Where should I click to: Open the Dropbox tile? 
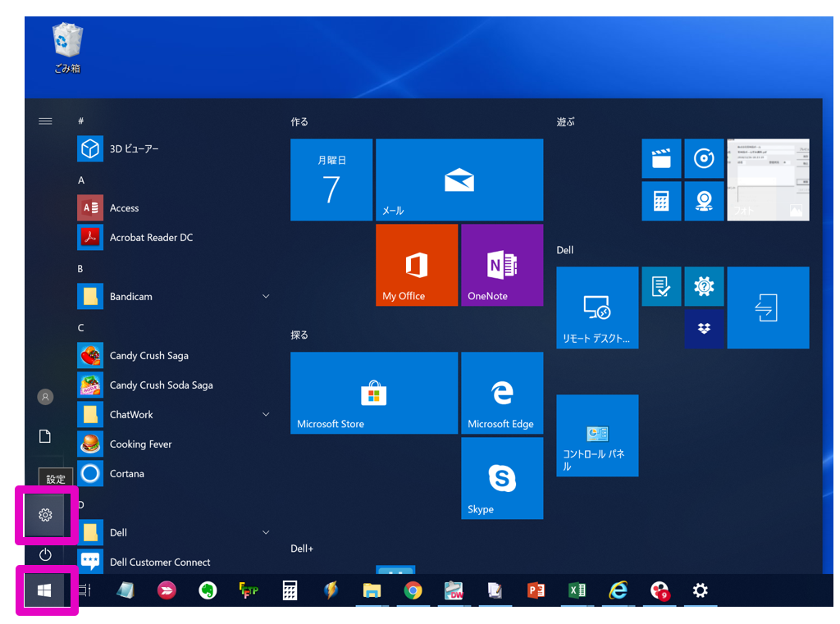pyautogui.click(x=704, y=329)
